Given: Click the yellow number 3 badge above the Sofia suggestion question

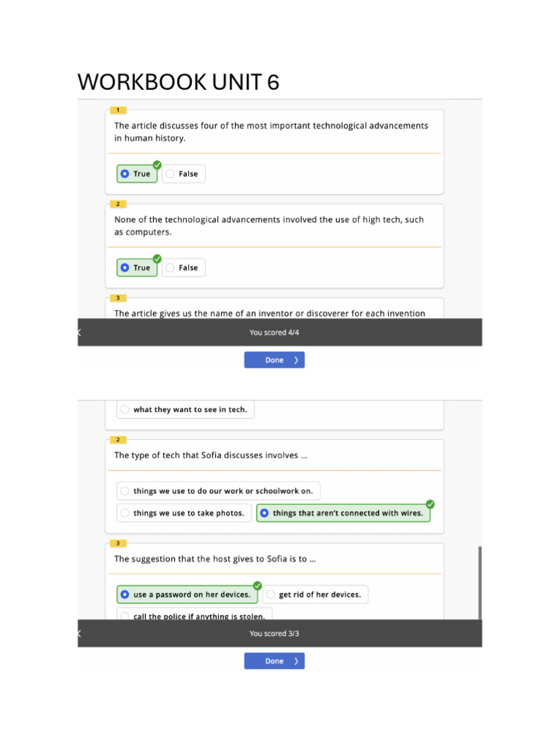Looking at the screenshot, I should (118, 543).
